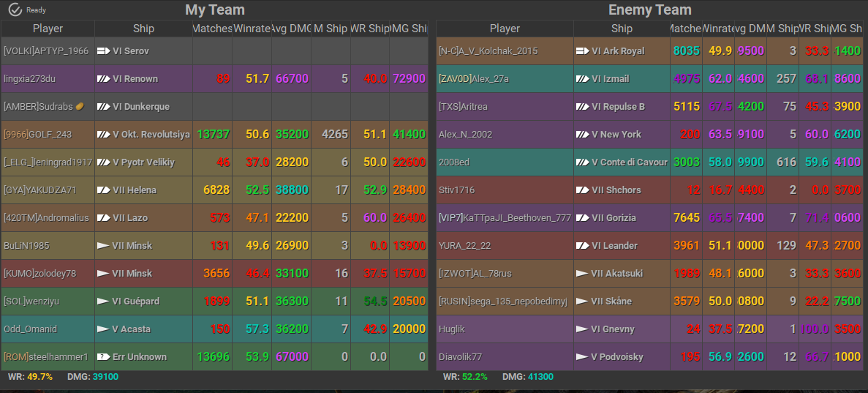Click the cruiser icon beside VII Gorizia
Image resolution: width=868 pixels, height=393 pixels.
582,218
